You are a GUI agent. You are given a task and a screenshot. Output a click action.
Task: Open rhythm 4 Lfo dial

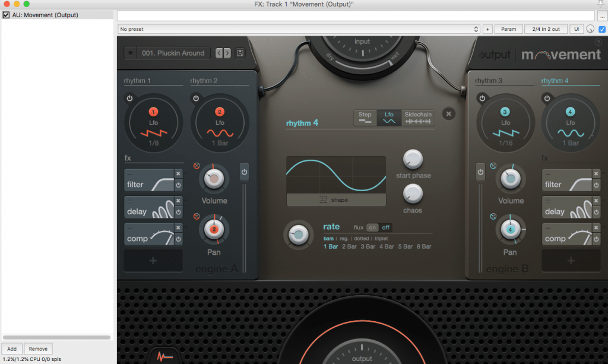point(571,124)
